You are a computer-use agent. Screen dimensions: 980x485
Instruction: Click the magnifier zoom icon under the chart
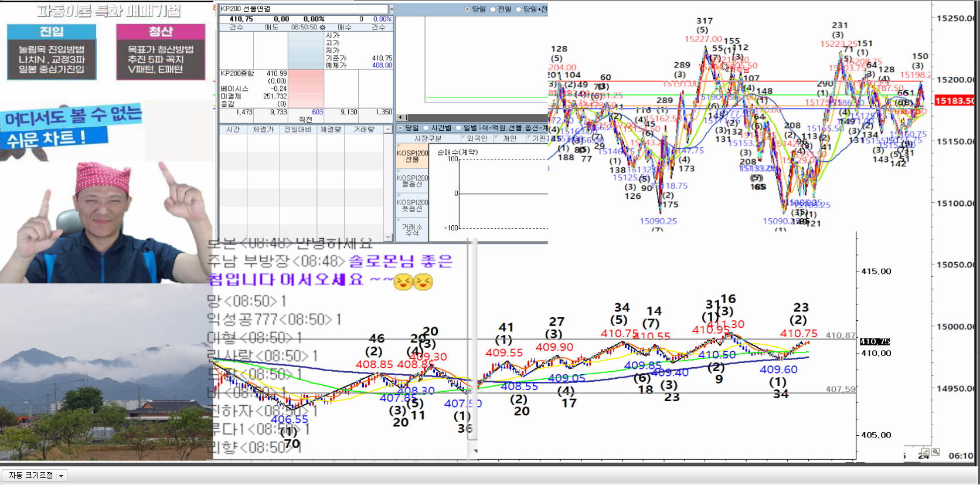click(x=935, y=452)
